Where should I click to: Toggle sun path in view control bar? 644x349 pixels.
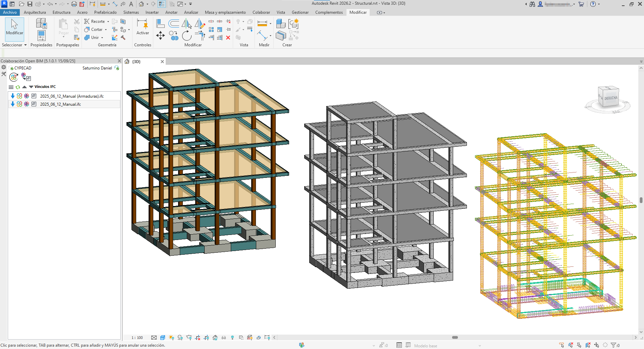(x=171, y=338)
